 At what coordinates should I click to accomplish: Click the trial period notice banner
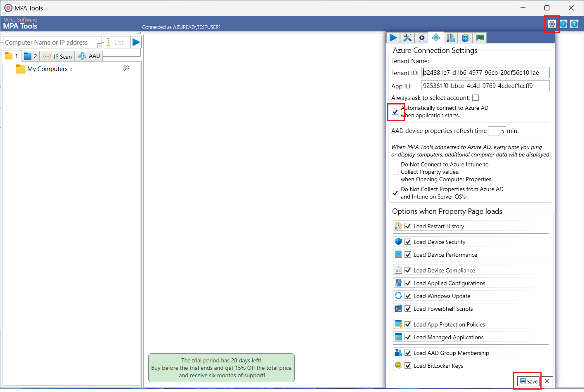(221, 368)
